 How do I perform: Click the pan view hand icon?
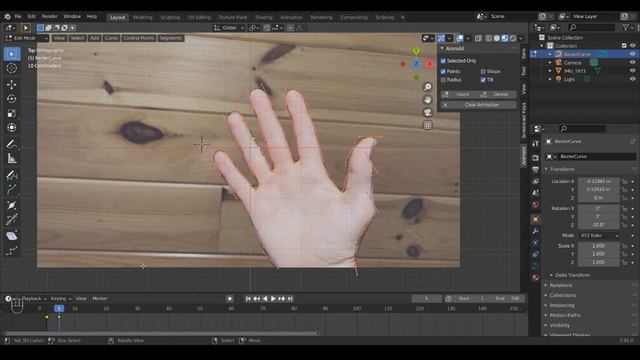(427, 100)
